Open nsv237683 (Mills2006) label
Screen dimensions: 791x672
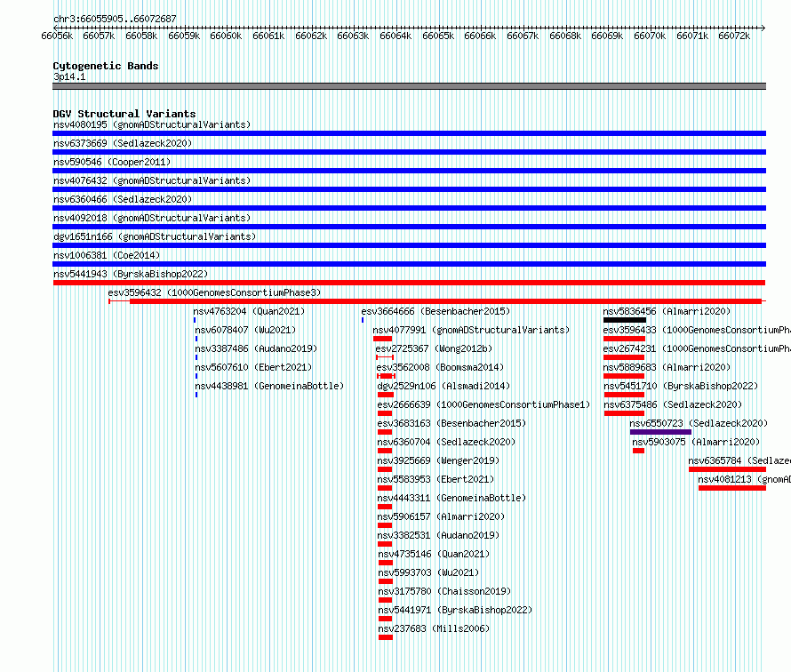(x=435, y=628)
